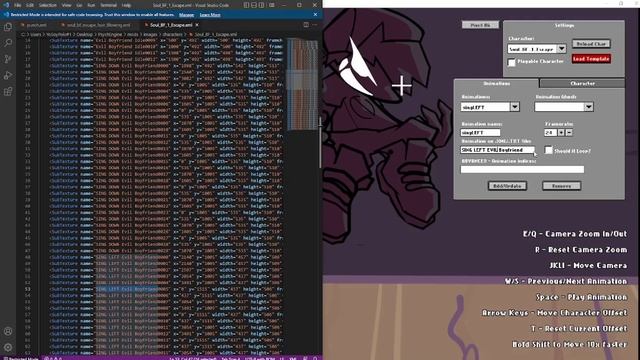
Task: Switch to the Soul_BF_1_Escape.xml editor tab
Action: 171,25
